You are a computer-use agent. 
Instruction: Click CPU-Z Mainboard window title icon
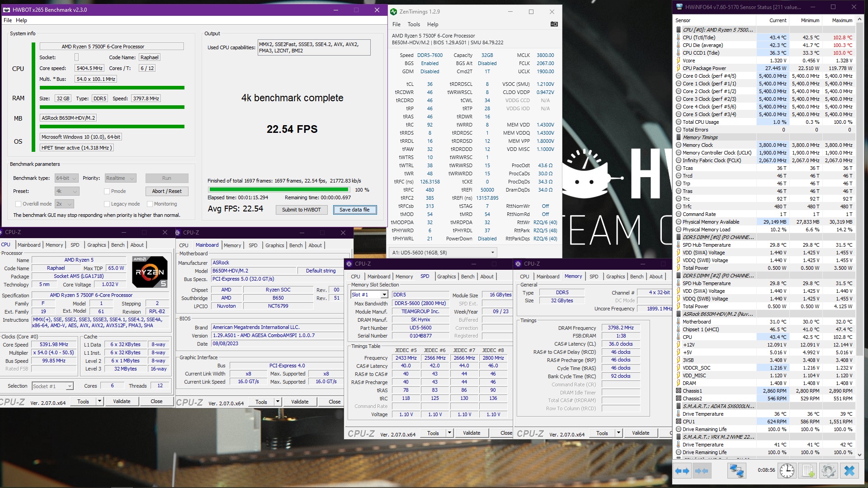pyautogui.click(x=178, y=232)
